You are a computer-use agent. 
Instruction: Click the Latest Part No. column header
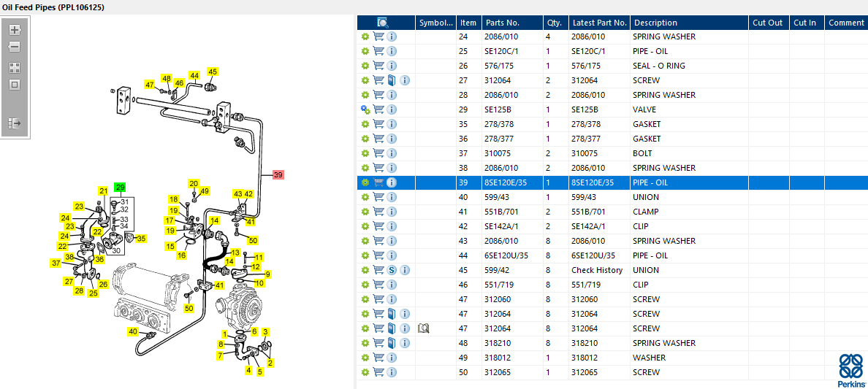point(599,23)
